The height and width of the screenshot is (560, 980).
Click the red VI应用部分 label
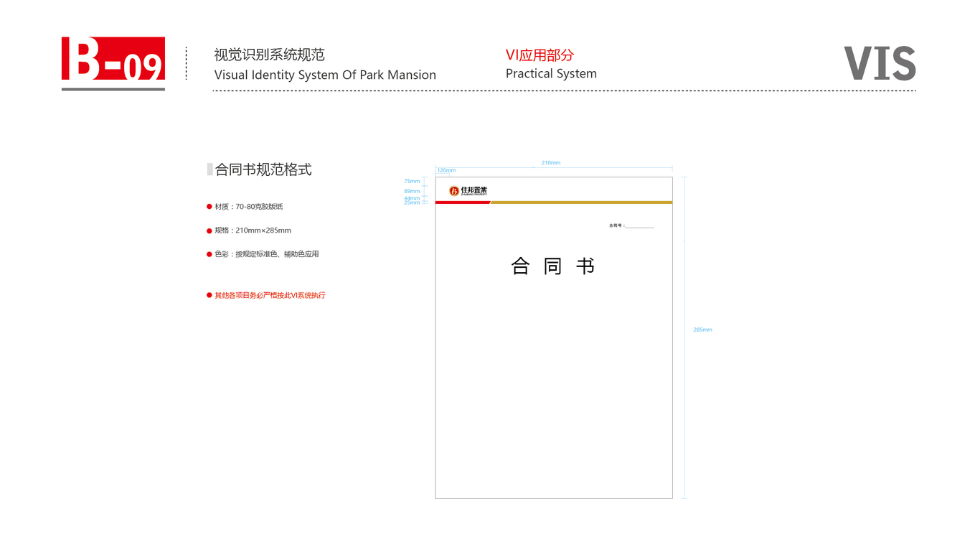coord(540,55)
